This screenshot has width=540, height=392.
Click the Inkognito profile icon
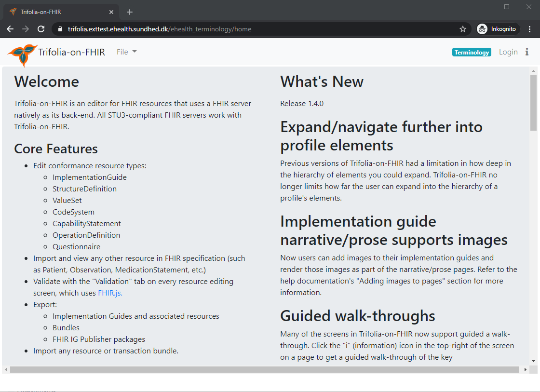pyautogui.click(x=482, y=29)
